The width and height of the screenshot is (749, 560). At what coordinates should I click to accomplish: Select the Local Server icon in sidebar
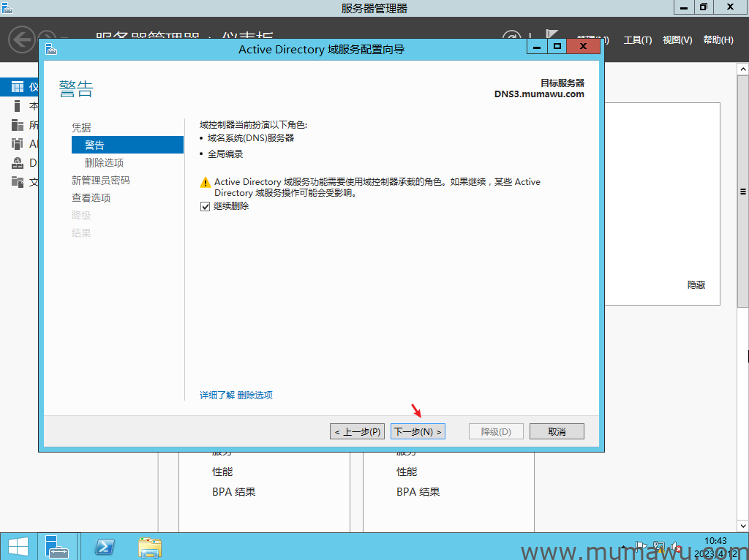coord(18,106)
